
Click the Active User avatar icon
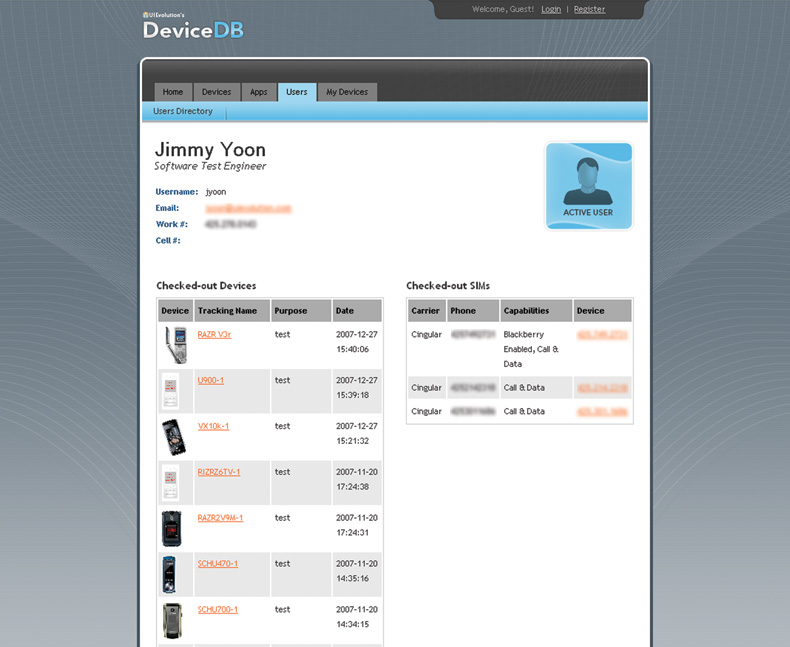click(x=588, y=186)
